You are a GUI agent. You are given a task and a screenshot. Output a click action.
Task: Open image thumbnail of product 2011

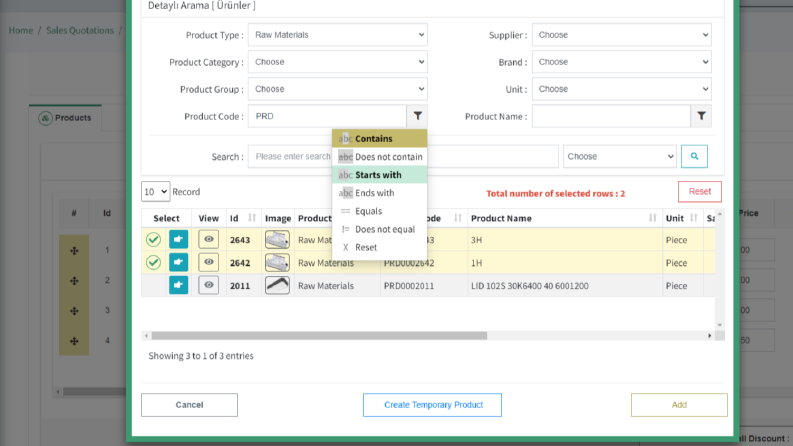[x=277, y=285]
